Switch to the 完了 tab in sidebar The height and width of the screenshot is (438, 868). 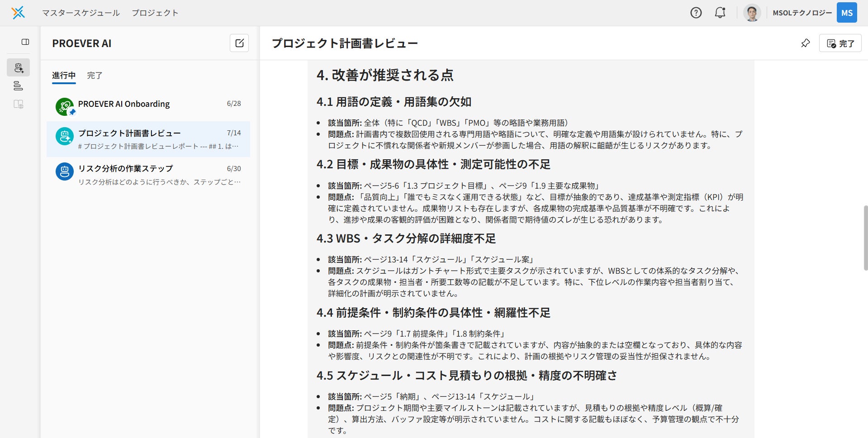pos(95,76)
